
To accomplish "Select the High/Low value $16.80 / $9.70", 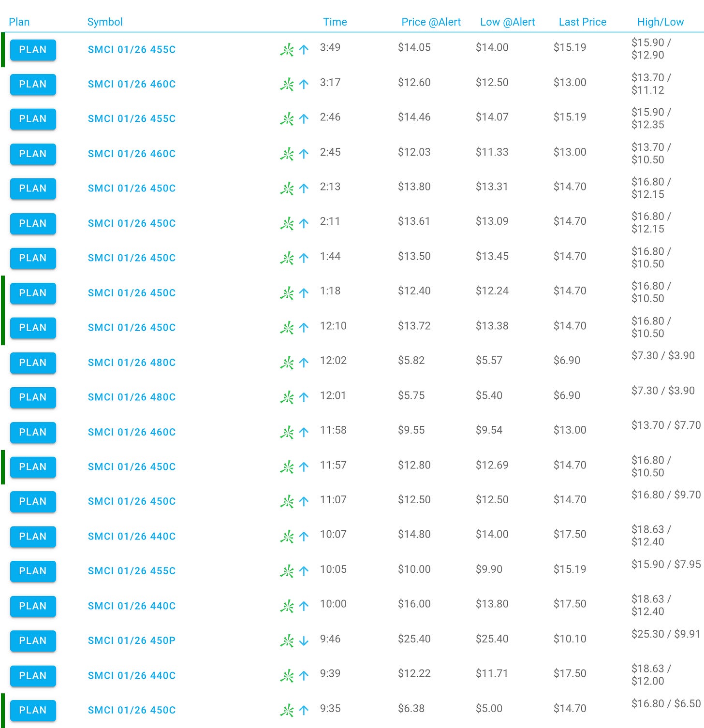I will [666, 495].
